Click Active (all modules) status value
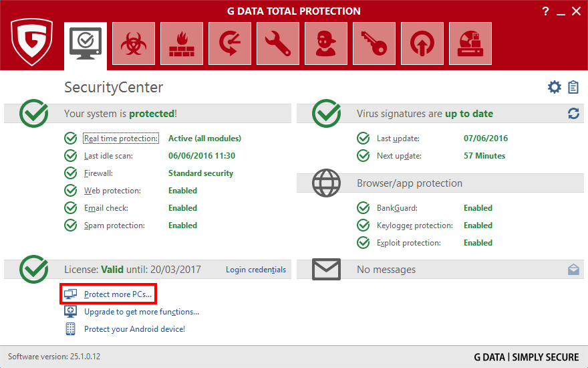The height and width of the screenshot is (368, 588). (x=204, y=139)
